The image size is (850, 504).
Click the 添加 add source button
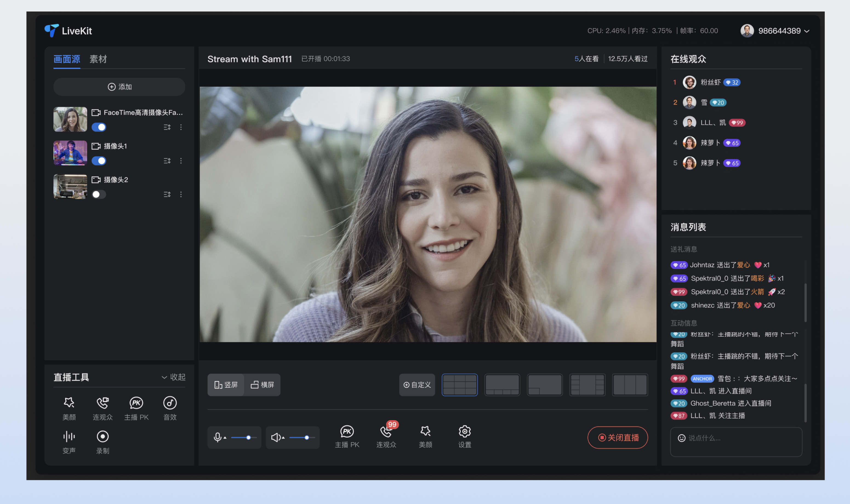tap(119, 87)
